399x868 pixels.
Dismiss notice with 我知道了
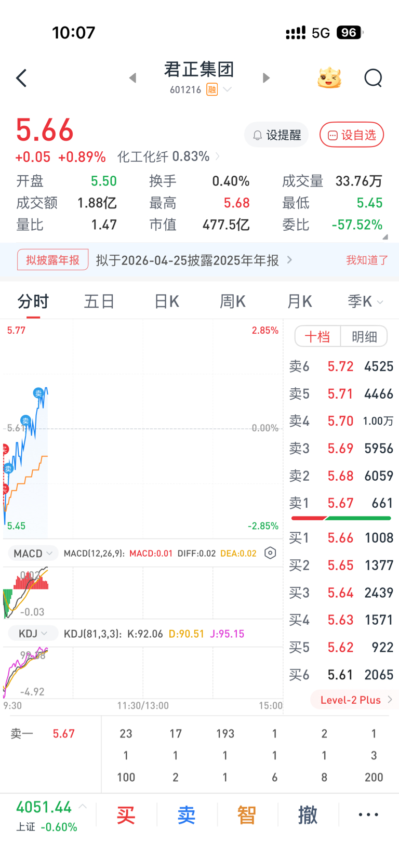click(367, 260)
